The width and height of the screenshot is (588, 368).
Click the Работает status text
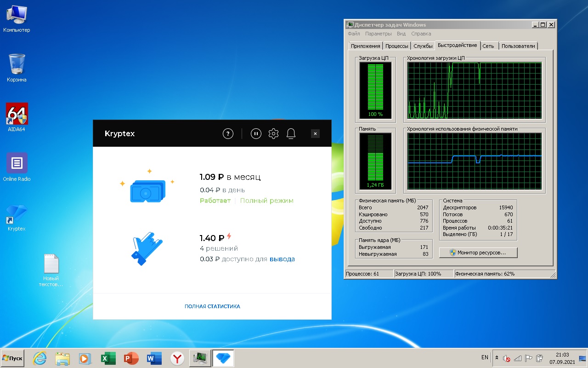click(215, 201)
